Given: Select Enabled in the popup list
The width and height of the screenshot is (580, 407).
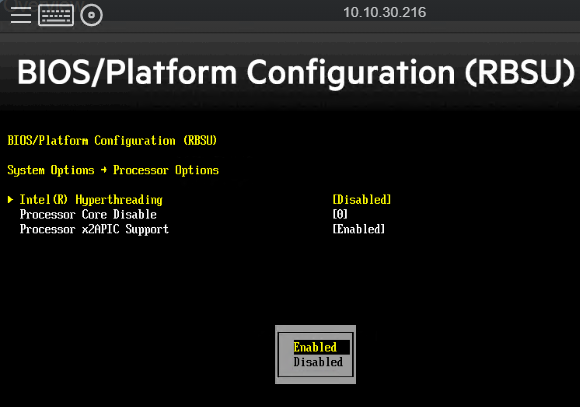Looking at the screenshot, I should (x=315, y=347).
